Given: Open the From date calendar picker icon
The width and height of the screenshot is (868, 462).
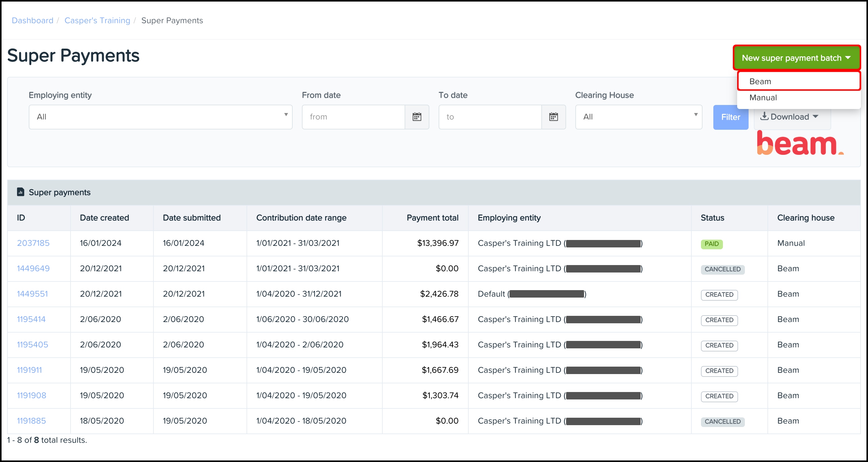Looking at the screenshot, I should click(417, 117).
